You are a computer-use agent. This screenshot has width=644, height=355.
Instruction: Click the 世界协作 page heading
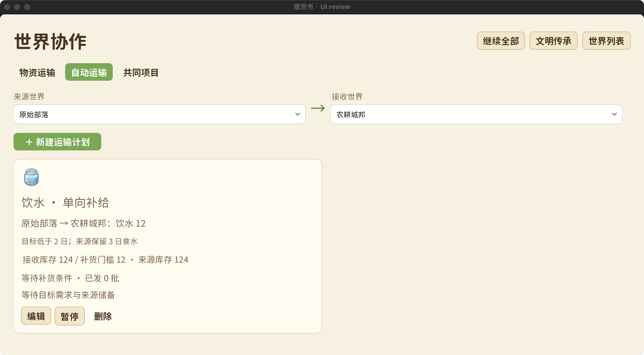click(50, 42)
